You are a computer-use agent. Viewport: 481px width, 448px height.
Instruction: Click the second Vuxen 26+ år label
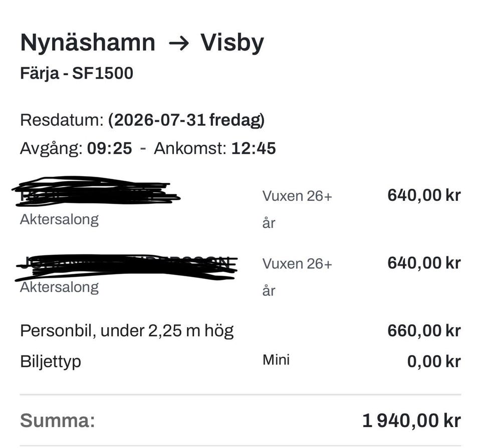297,277
